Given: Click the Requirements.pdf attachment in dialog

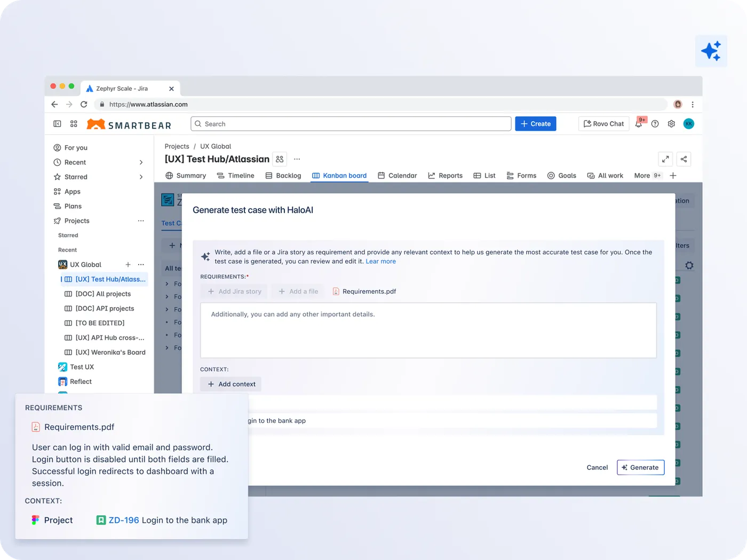Looking at the screenshot, I should point(364,291).
